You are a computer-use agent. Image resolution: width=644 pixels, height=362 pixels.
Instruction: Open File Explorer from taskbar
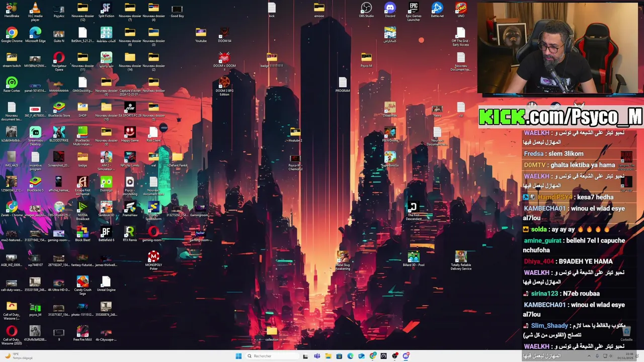coord(328,356)
